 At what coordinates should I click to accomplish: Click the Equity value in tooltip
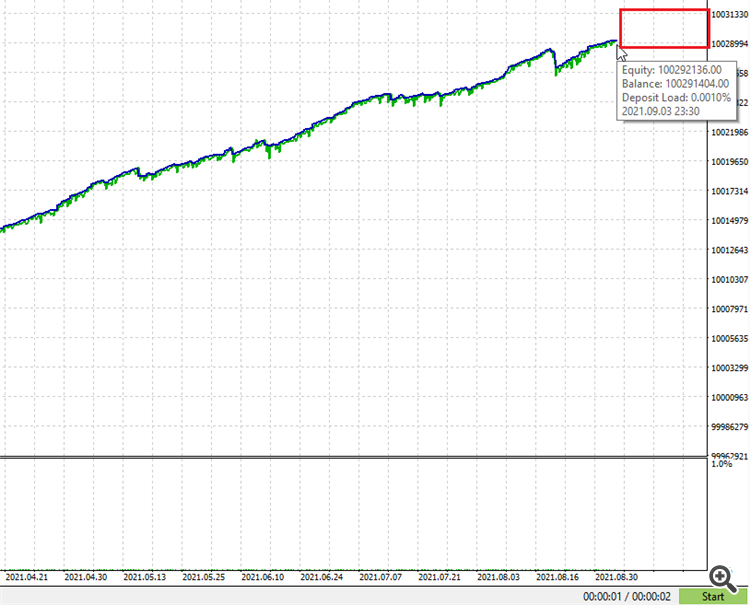pos(690,70)
